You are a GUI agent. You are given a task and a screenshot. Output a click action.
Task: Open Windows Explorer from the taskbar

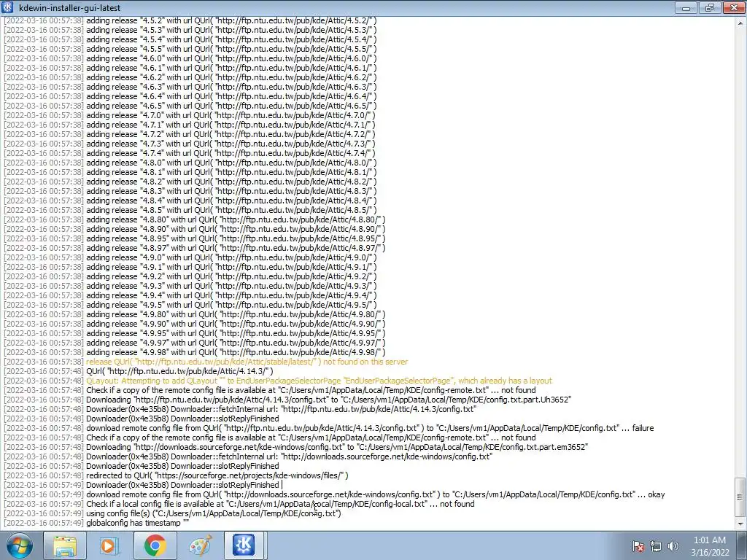pyautogui.click(x=65, y=545)
